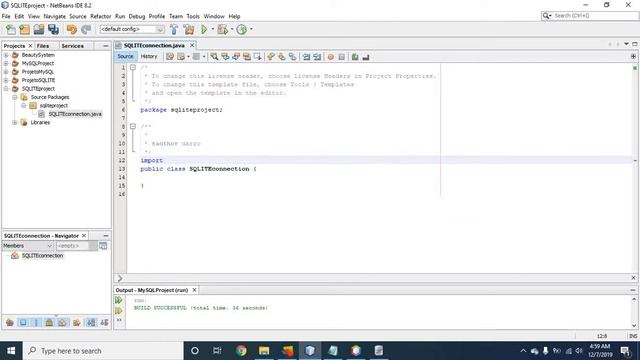Expand the MySQLProject node
The height and width of the screenshot is (360, 640).
[x=6, y=63]
